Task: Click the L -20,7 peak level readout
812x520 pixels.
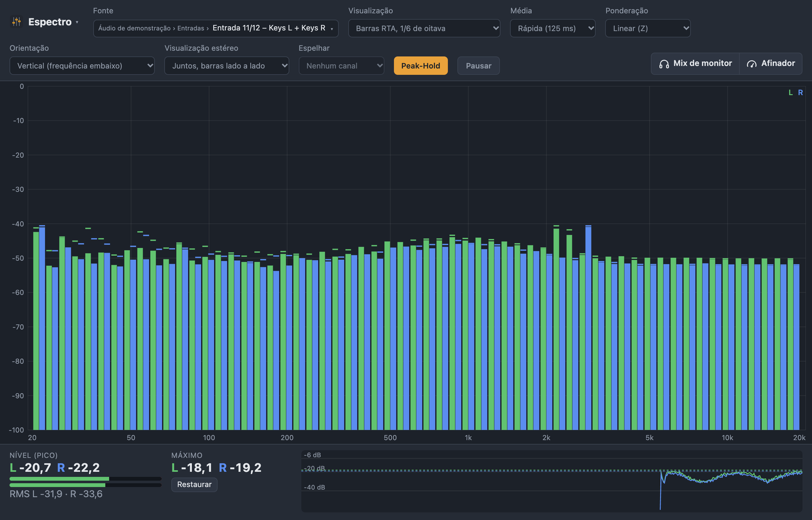Action: [30, 468]
